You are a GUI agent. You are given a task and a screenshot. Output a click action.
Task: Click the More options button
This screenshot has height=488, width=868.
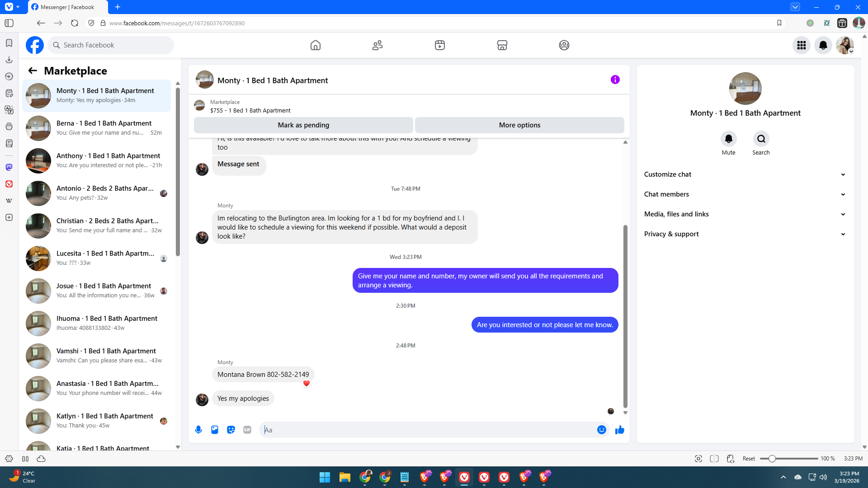click(x=519, y=125)
